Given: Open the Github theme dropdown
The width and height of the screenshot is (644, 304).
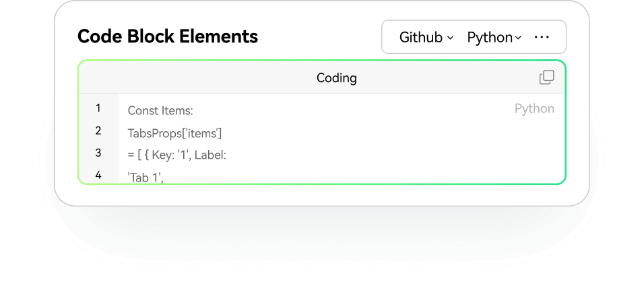Looking at the screenshot, I should [x=426, y=37].
